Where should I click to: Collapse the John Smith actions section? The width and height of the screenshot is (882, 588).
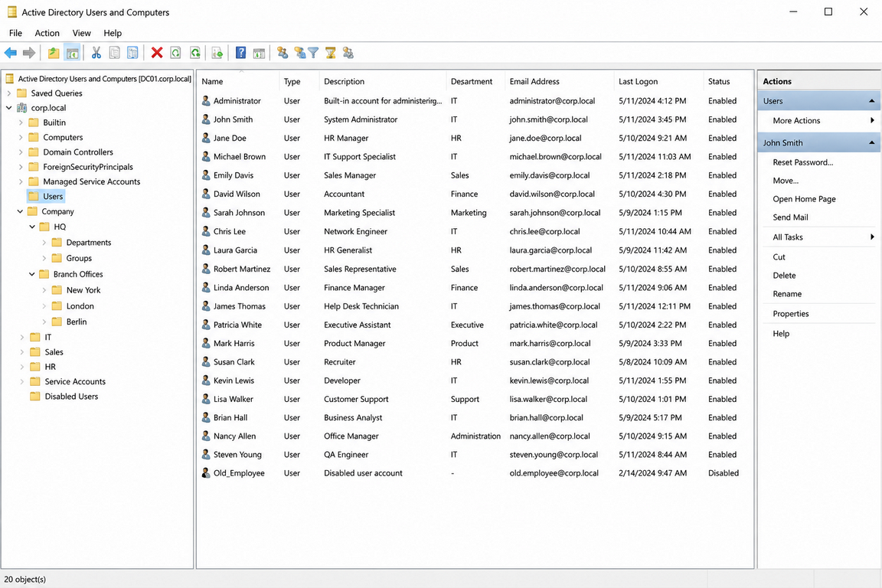(871, 142)
